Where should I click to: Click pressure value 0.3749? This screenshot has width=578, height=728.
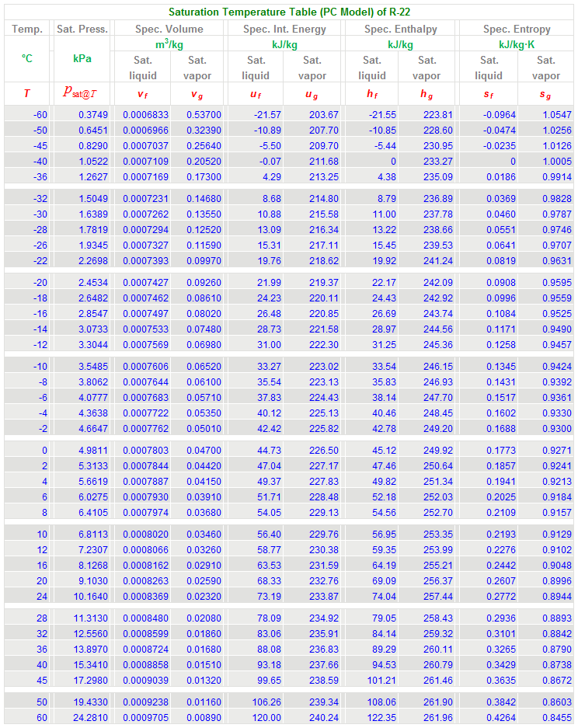(x=93, y=115)
